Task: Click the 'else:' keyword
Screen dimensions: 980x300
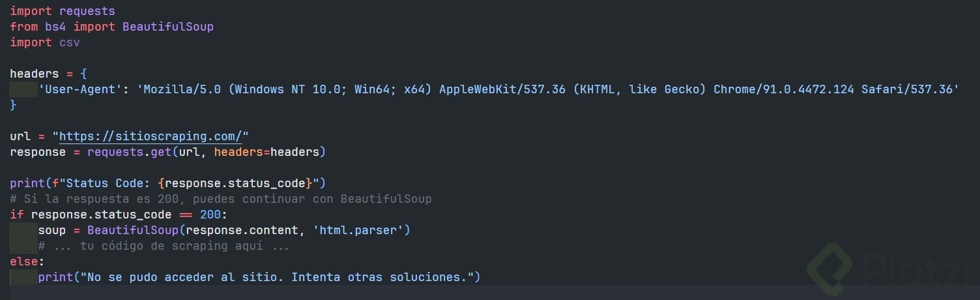Action: click(27, 262)
